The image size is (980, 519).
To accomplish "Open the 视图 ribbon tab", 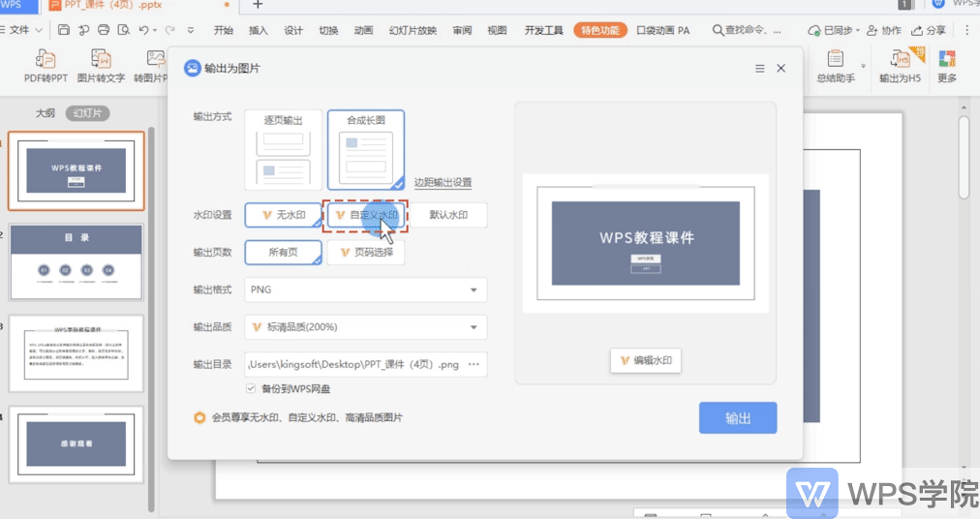I will pyautogui.click(x=497, y=30).
